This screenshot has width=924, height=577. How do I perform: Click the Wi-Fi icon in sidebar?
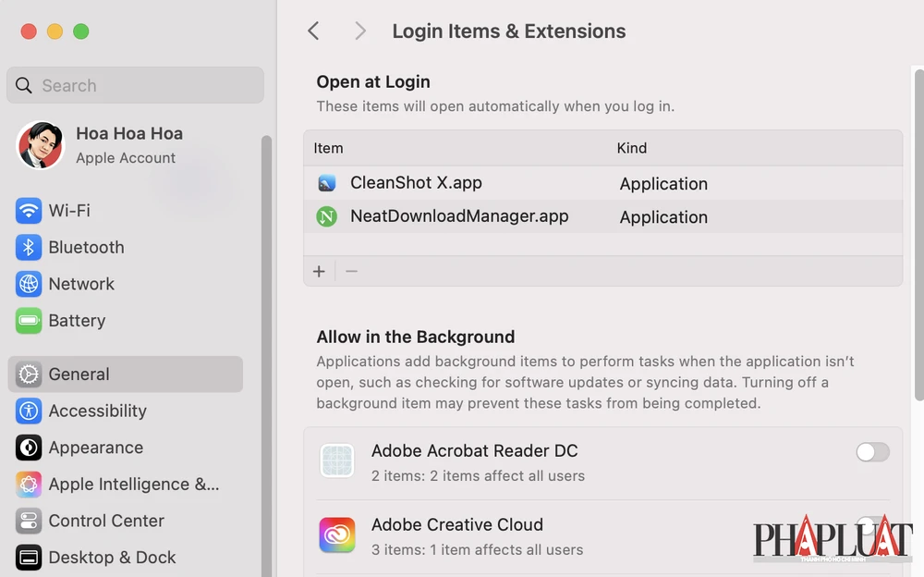pyautogui.click(x=29, y=211)
